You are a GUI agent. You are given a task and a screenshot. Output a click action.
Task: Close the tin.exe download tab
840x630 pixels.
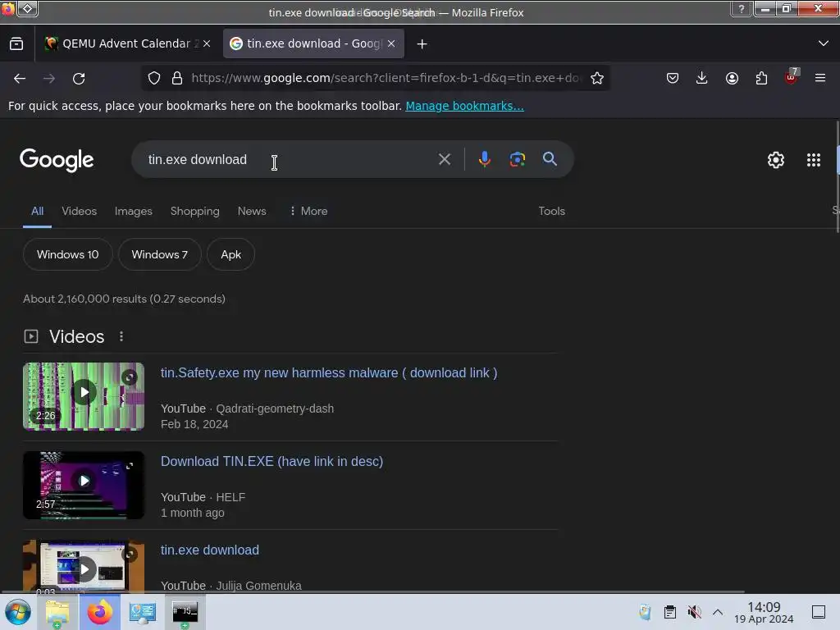391,44
